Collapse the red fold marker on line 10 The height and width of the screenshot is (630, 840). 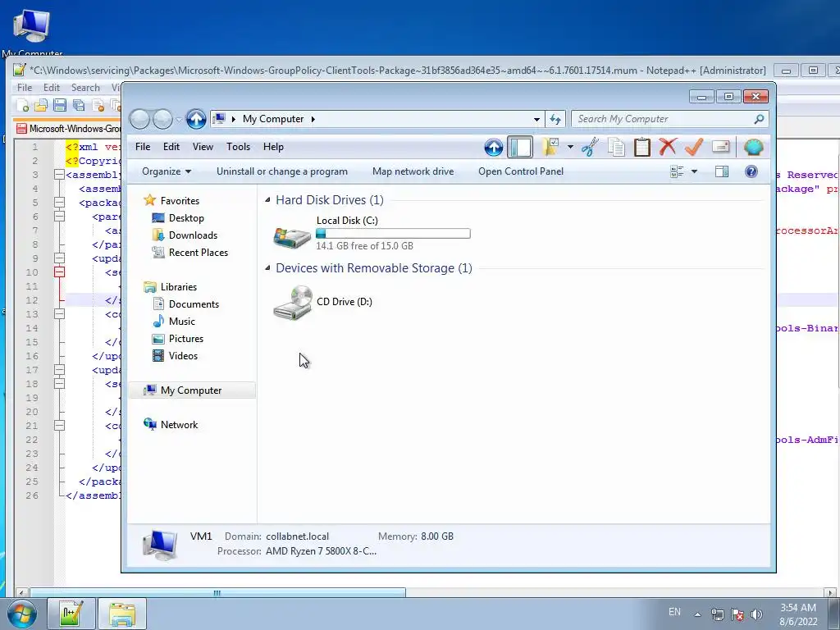pos(59,272)
